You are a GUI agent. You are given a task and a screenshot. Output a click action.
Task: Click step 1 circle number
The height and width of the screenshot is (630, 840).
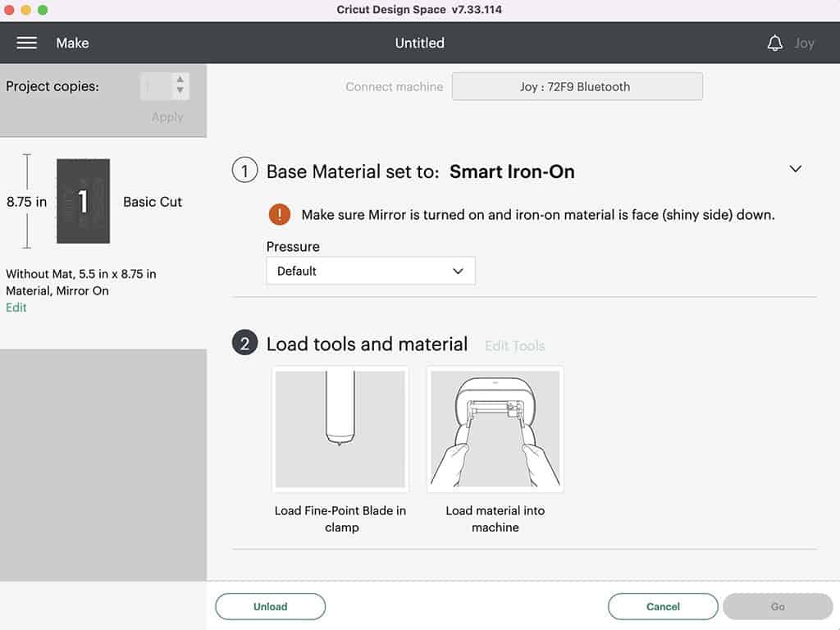[244, 171]
